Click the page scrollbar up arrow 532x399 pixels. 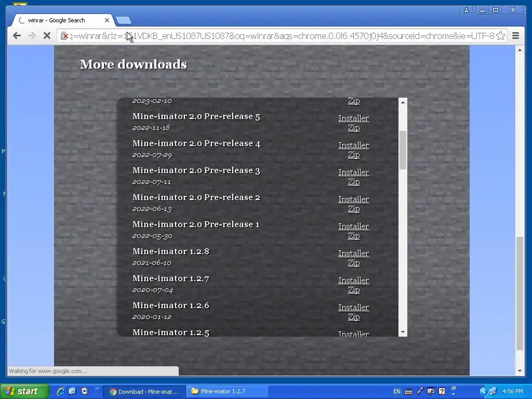point(520,50)
